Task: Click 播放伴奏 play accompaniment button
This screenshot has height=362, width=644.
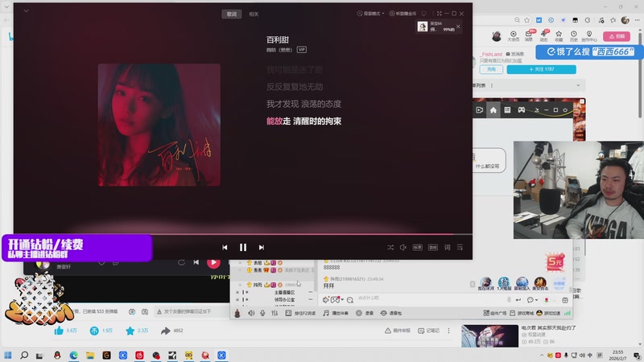Action: pos(336,313)
